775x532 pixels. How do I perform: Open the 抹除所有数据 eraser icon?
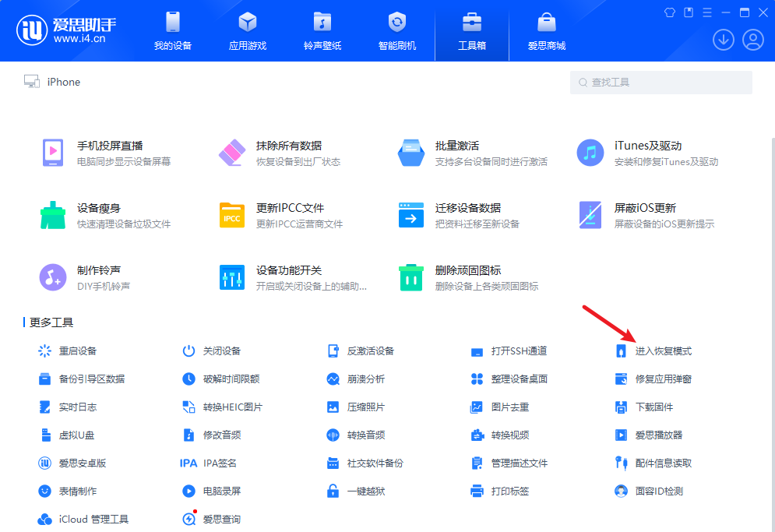(x=232, y=153)
